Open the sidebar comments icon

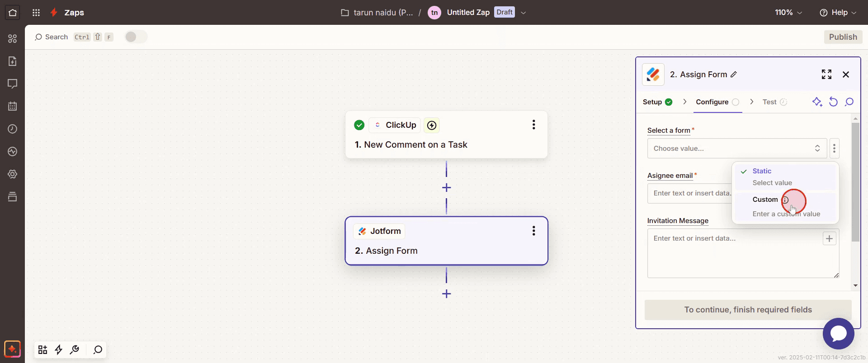12,84
